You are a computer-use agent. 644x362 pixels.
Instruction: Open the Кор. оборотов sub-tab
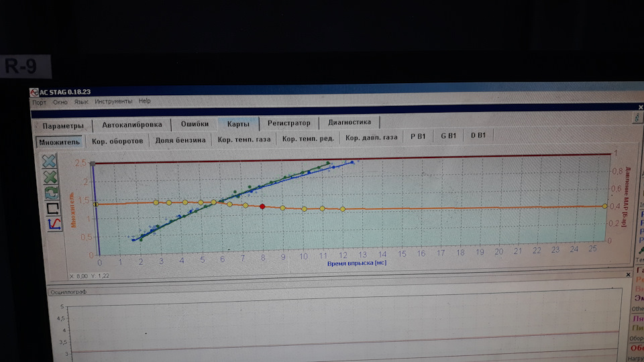(x=117, y=141)
